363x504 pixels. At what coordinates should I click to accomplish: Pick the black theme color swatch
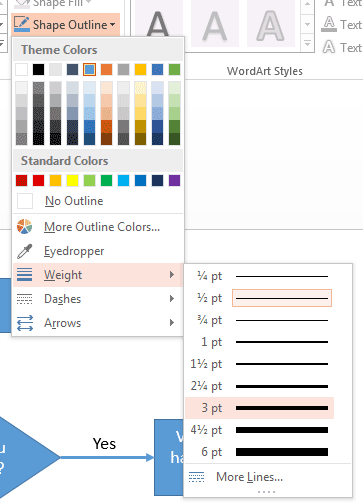pyautogui.click(x=38, y=70)
